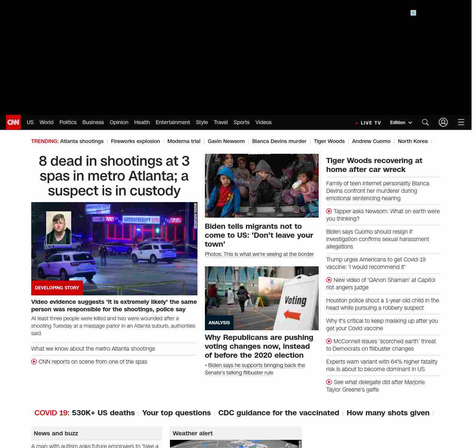Click the user account profile icon
Viewport: 476px width, 448px height.
[x=443, y=122]
